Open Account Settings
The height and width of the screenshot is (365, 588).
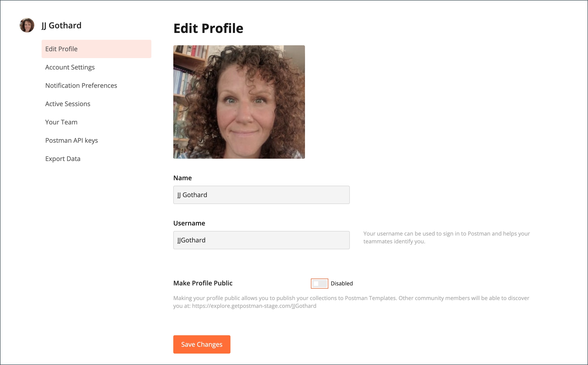pos(70,67)
